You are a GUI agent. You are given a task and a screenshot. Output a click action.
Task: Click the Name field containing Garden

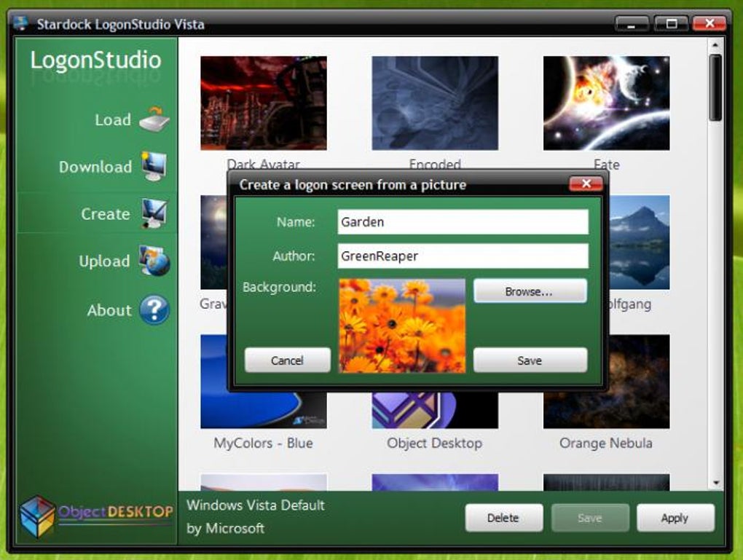[463, 221]
